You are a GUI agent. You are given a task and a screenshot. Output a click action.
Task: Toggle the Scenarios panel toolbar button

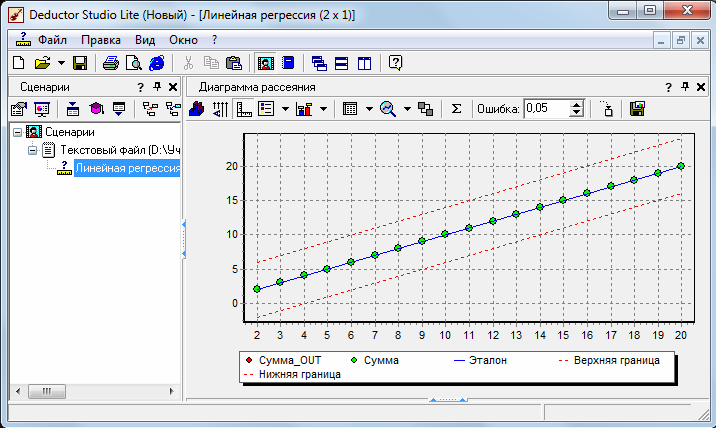(x=266, y=63)
